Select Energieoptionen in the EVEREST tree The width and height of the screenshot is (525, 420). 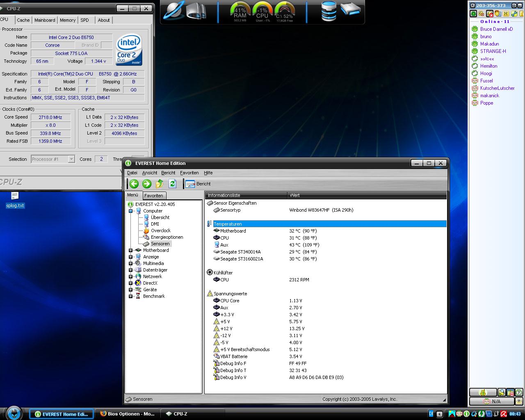coord(167,237)
